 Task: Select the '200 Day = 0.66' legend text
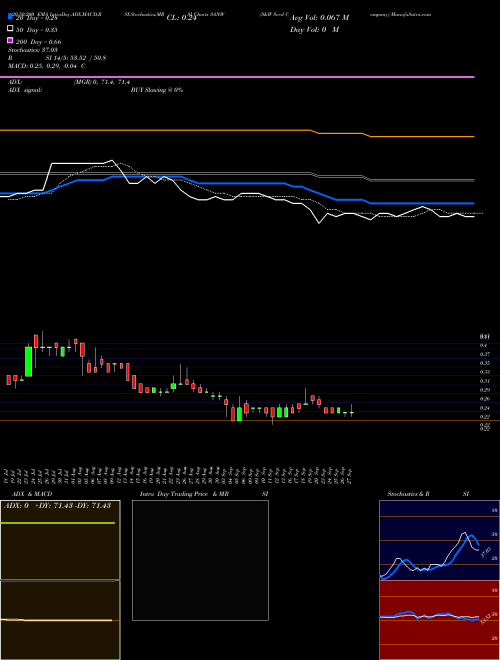point(38,42)
